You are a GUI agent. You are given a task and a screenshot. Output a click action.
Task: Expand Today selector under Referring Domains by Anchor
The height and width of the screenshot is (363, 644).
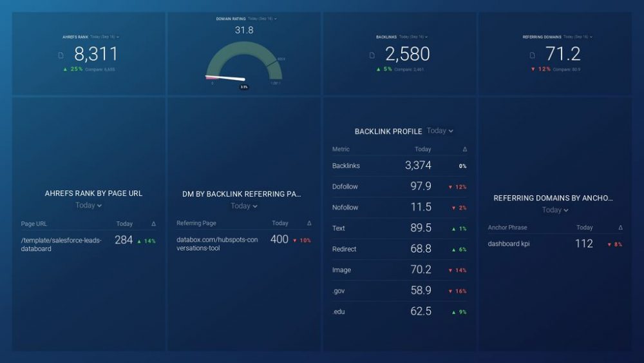pyautogui.click(x=555, y=210)
